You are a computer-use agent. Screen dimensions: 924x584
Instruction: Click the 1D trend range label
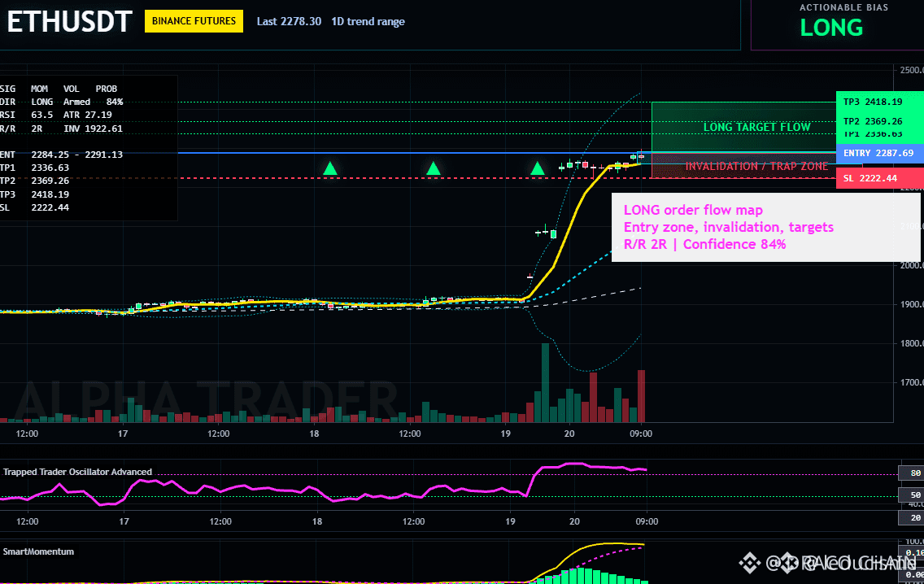click(x=368, y=21)
